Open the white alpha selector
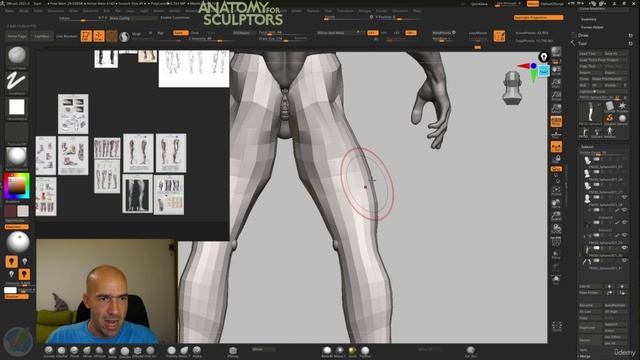640x360 pixels. 17,107
